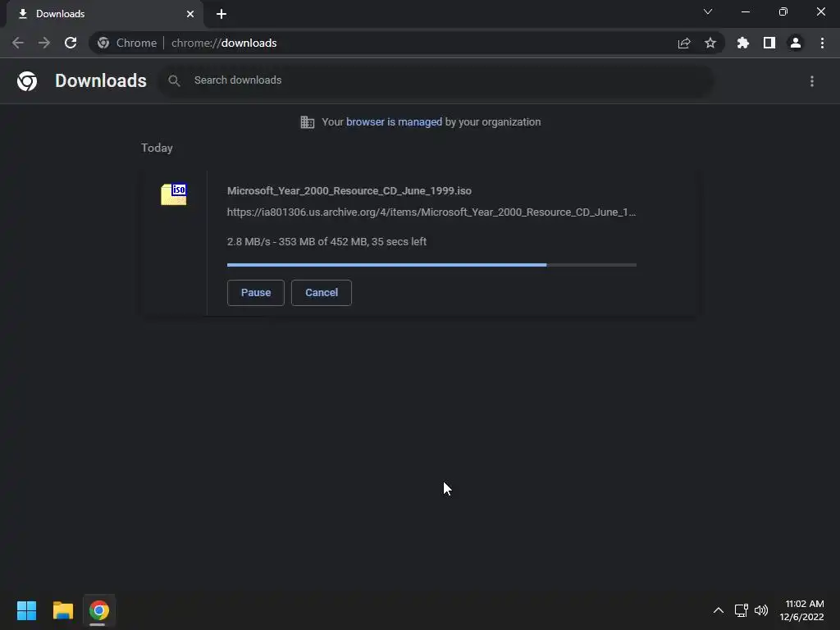
Task: Click the browser forward arrow
Action: (44, 43)
